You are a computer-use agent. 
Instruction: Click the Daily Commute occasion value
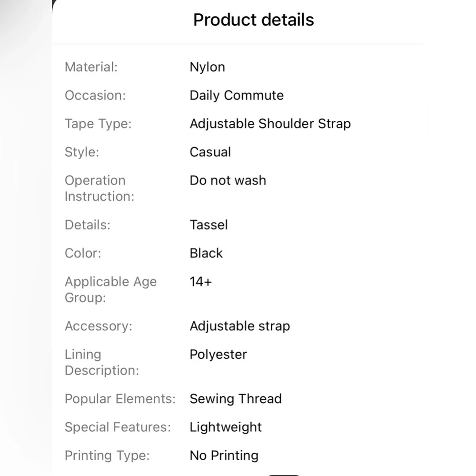(x=237, y=95)
